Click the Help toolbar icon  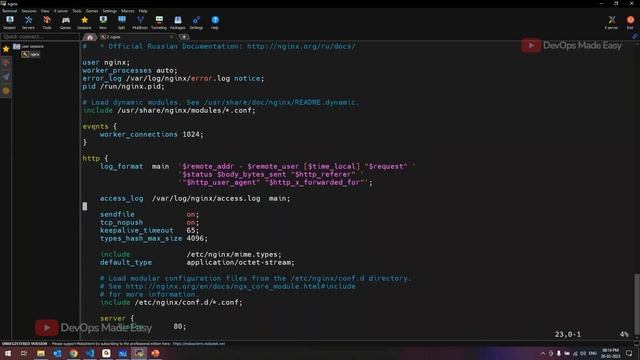[215, 22]
